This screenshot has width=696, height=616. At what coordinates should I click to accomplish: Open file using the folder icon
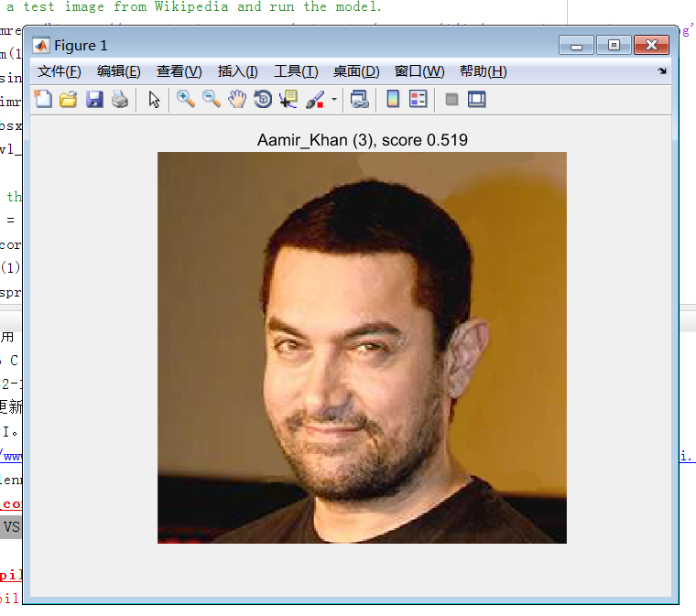(x=69, y=99)
